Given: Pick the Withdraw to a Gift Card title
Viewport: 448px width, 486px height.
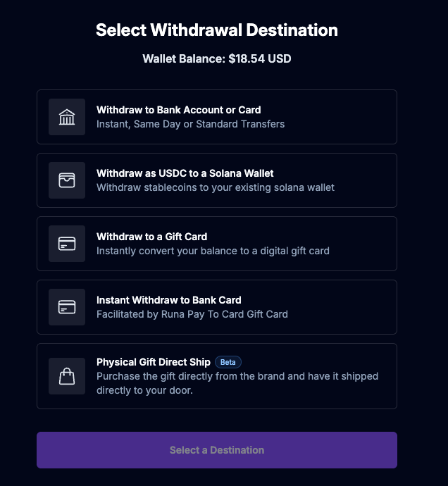Looking at the screenshot, I should (x=151, y=237).
